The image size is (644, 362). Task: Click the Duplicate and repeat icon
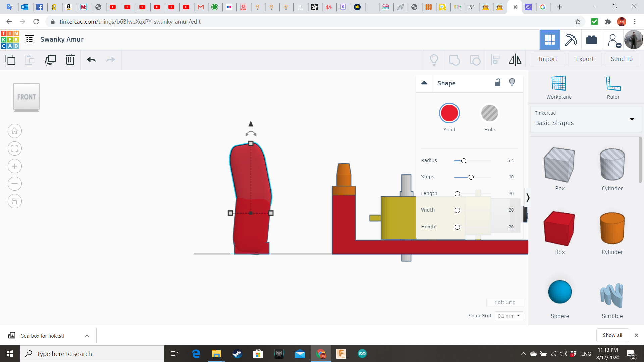pos(50,60)
